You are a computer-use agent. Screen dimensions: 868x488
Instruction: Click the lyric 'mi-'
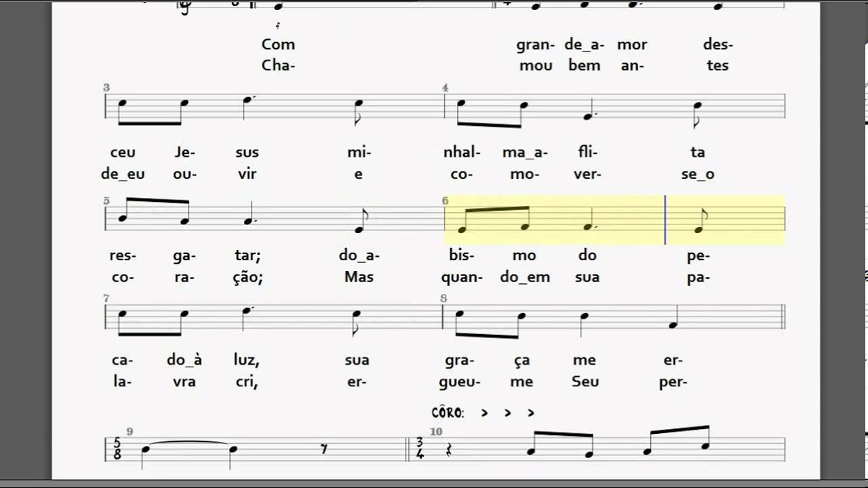point(359,152)
